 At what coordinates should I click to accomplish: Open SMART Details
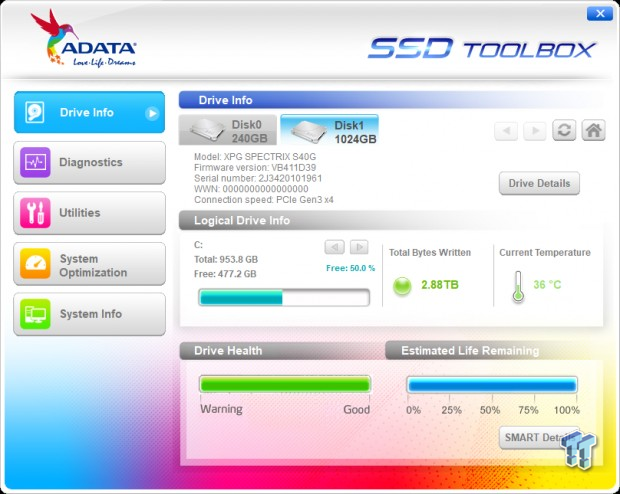click(539, 437)
